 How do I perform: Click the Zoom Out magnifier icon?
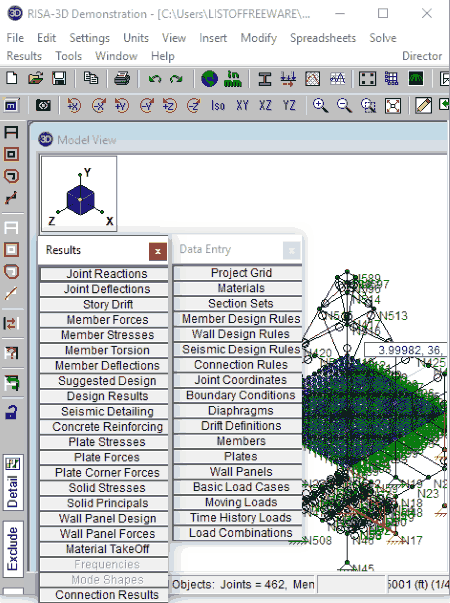click(344, 105)
